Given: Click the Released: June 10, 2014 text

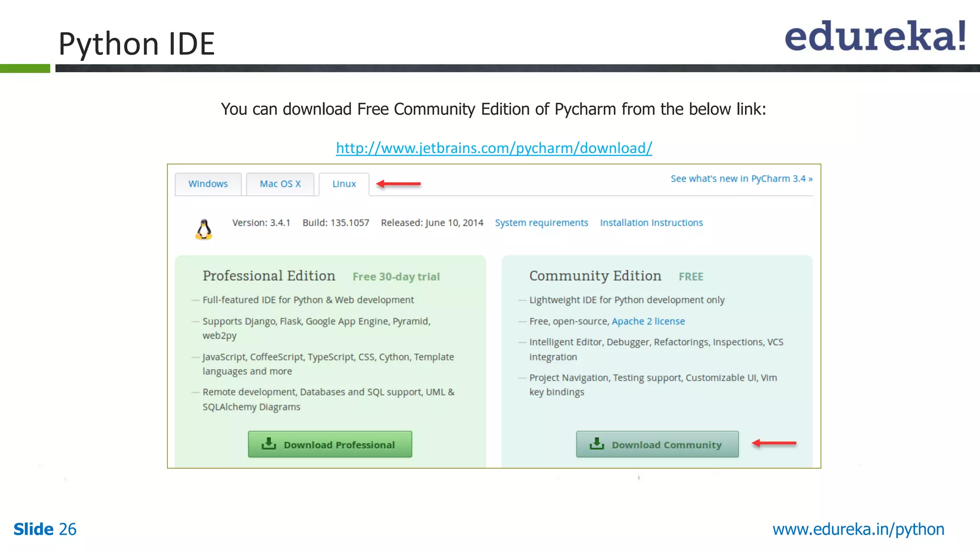Looking at the screenshot, I should [x=432, y=223].
